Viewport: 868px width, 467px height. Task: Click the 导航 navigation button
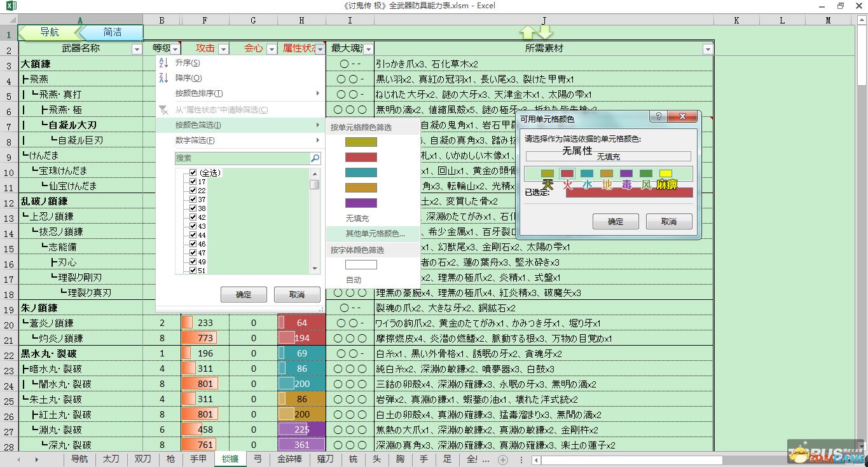[48, 32]
